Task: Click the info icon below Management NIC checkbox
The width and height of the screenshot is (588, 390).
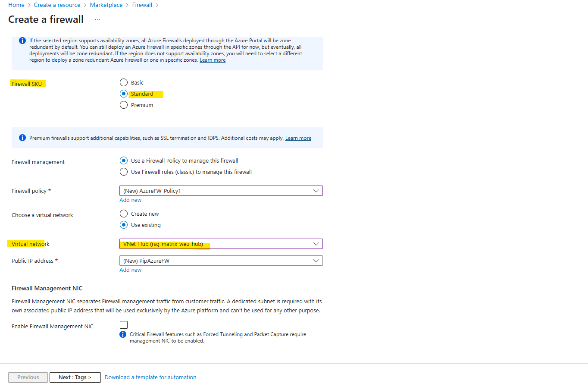Action: [x=123, y=334]
